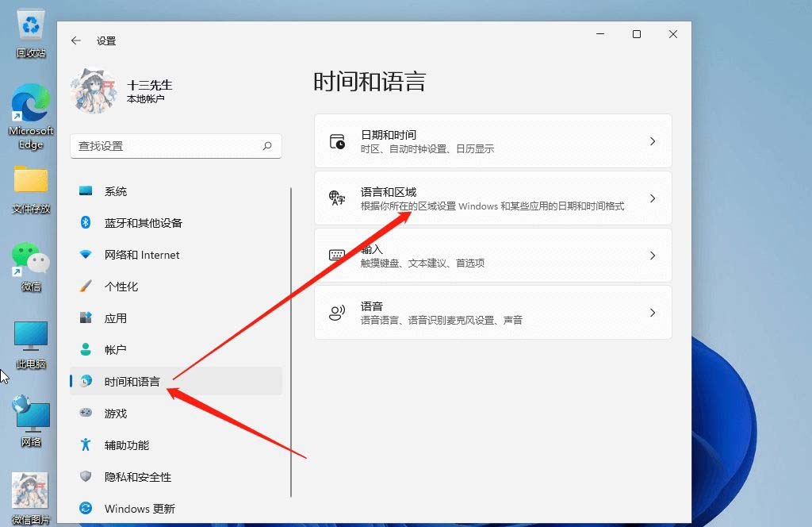Open the 回收站 desktop icon

[x=31, y=34]
